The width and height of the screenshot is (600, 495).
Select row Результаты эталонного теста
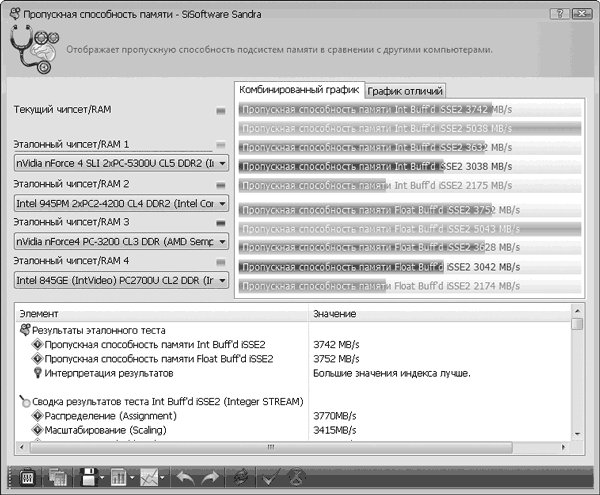(x=99, y=330)
